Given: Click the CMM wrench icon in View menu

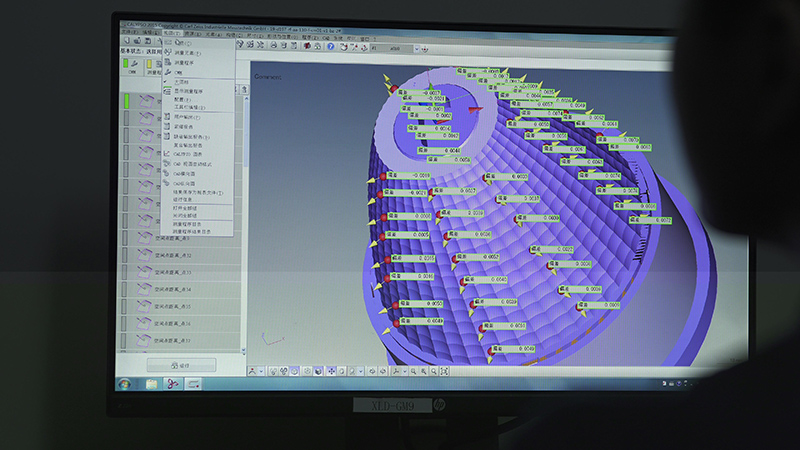Looking at the screenshot, I should (x=167, y=72).
